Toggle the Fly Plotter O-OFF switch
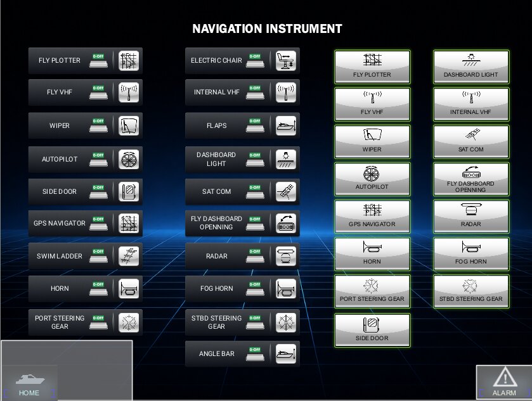This screenshot has height=401, width=532. [98, 60]
